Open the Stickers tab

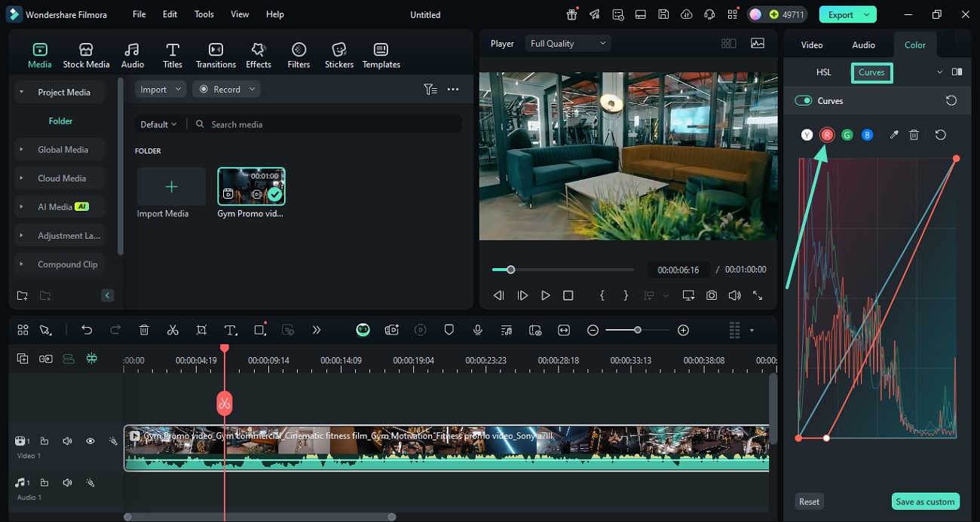(x=339, y=55)
